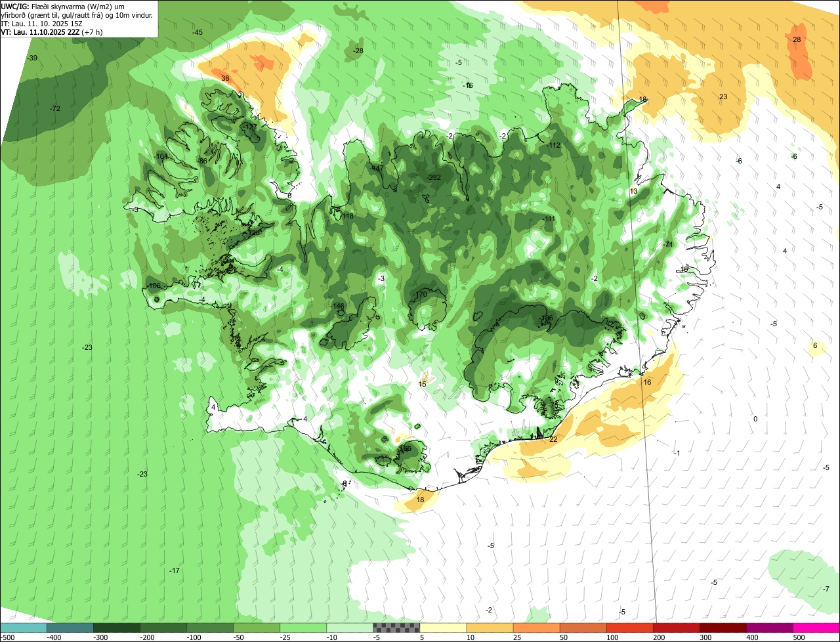
Task: Click the "146" value label
Action: point(339,306)
